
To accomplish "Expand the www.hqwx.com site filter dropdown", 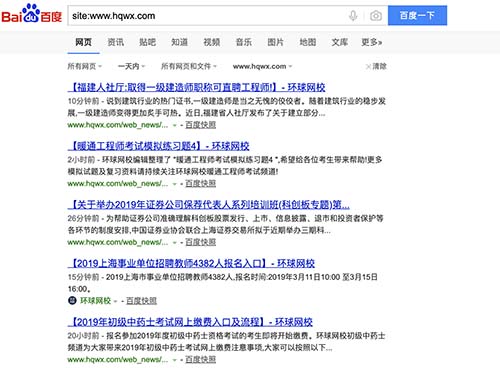I will 262,66.
